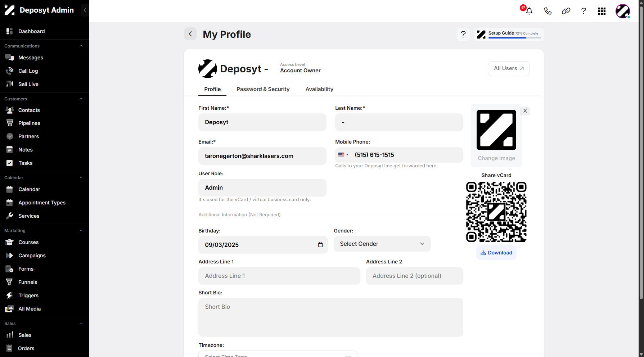This screenshot has height=357, width=644.
Task: Click the Short Bio text area
Action: coord(331,317)
